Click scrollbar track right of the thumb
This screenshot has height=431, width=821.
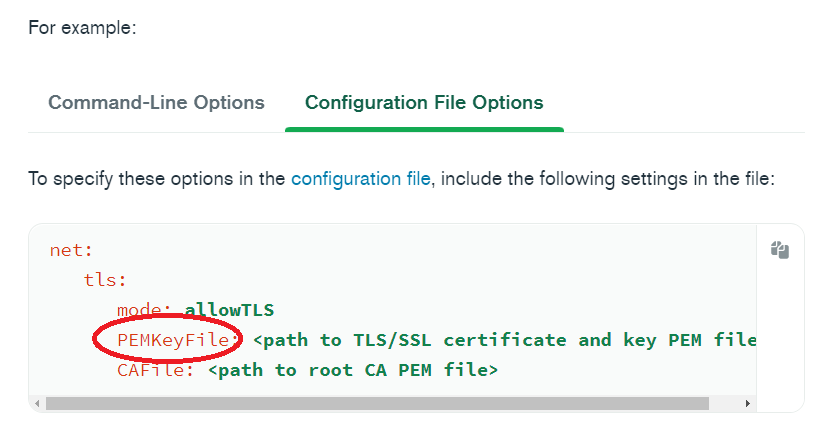(725, 404)
